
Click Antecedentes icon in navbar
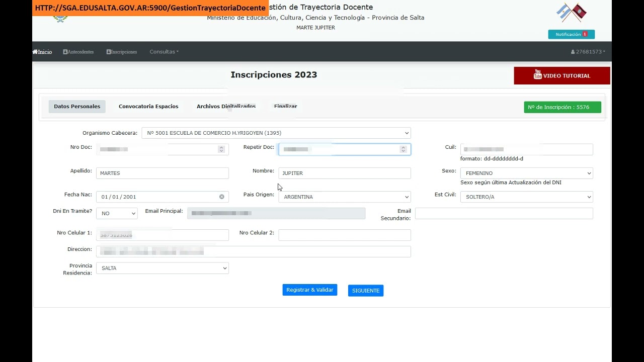[x=65, y=52]
